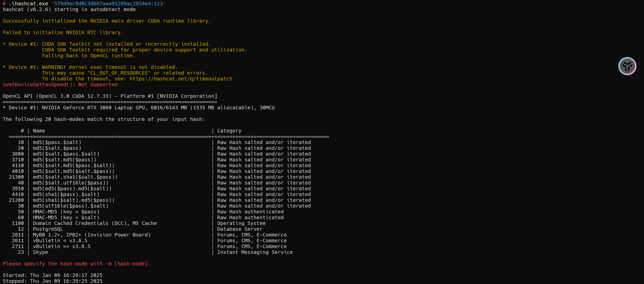Screen dimensions: 644x284
Task: Click 'Failed to initialize NVIDIA RTC library.'
Action: pyautogui.click(x=63, y=33)
